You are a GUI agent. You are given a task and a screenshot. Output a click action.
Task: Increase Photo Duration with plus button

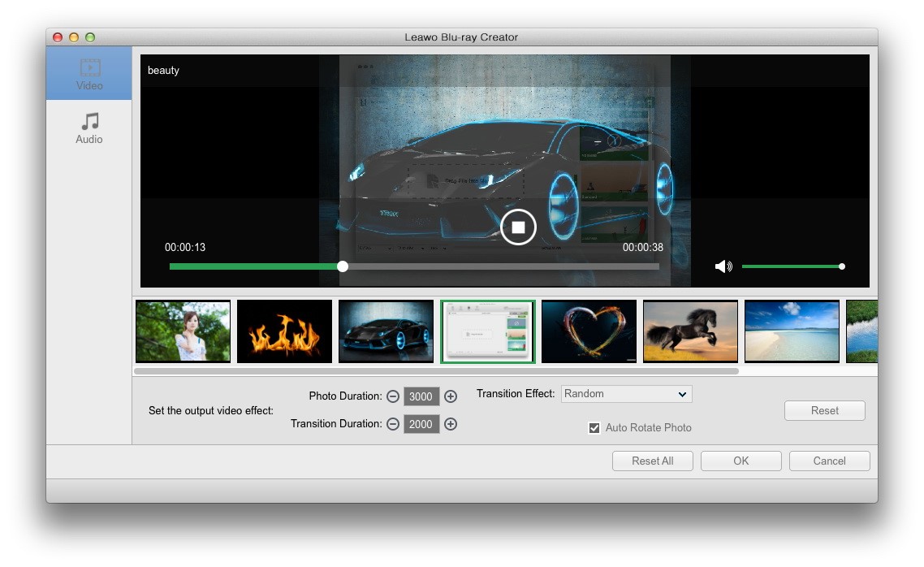(x=451, y=396)
